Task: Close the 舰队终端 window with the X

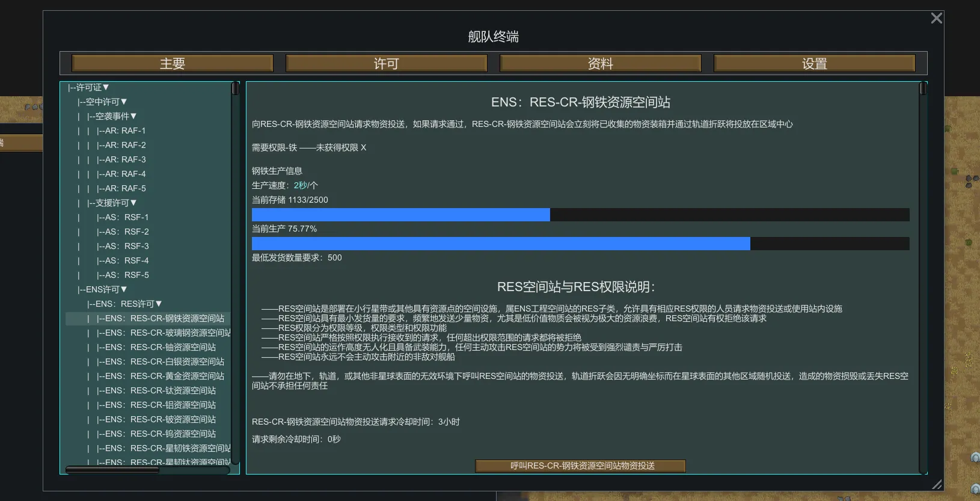Action: pos(936,19)
